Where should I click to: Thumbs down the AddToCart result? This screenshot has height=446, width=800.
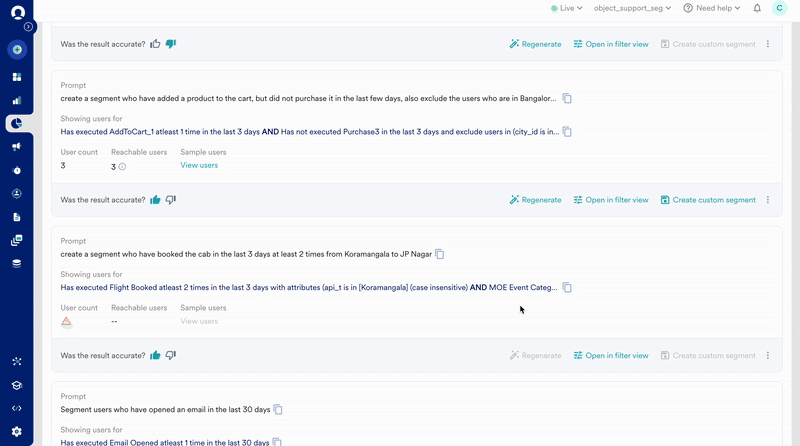click(x=171, y=200)
